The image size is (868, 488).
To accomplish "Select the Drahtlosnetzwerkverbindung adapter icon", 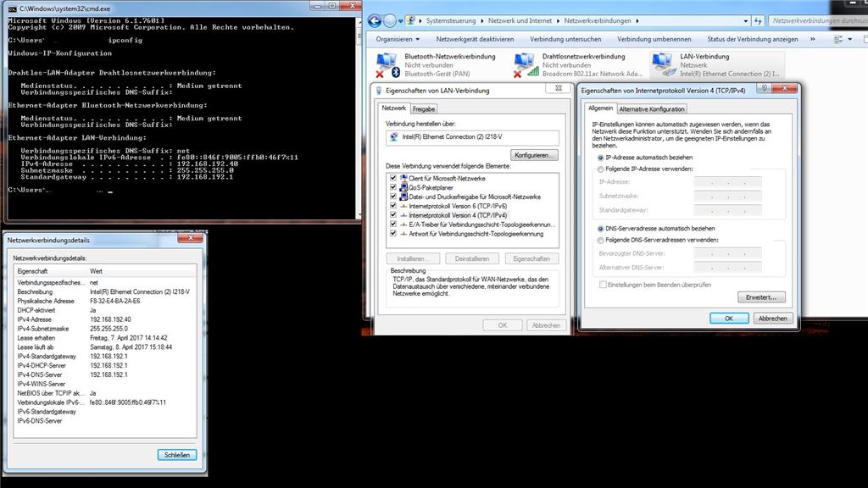I will (525, 64).
